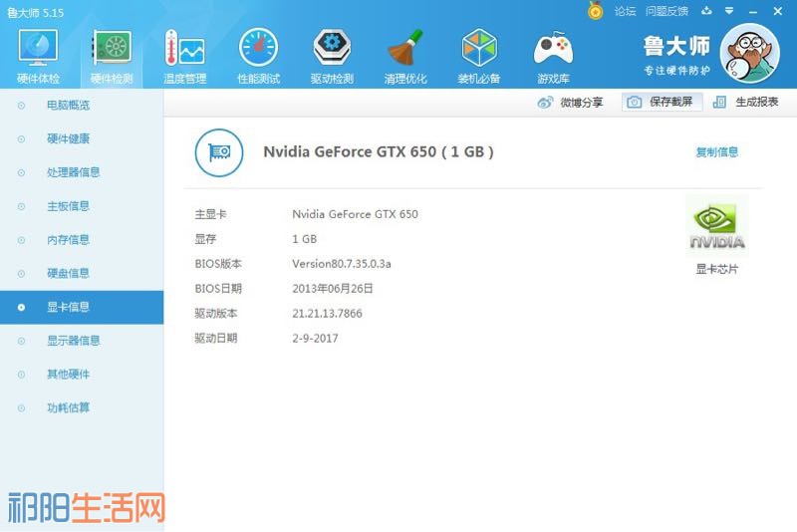Click BIOS date value 2013年06月26日
797x532 pixels.
click(x=333, y=289)
